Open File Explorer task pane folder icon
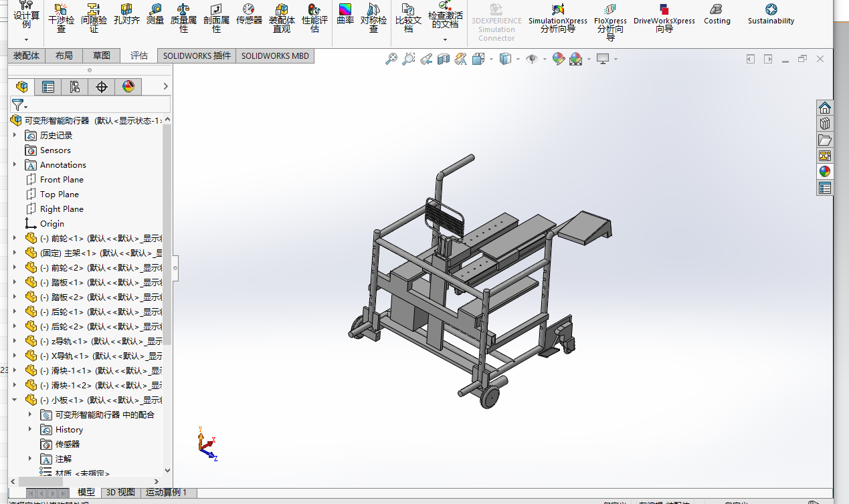The image size is (849, 504). (825, 140)
